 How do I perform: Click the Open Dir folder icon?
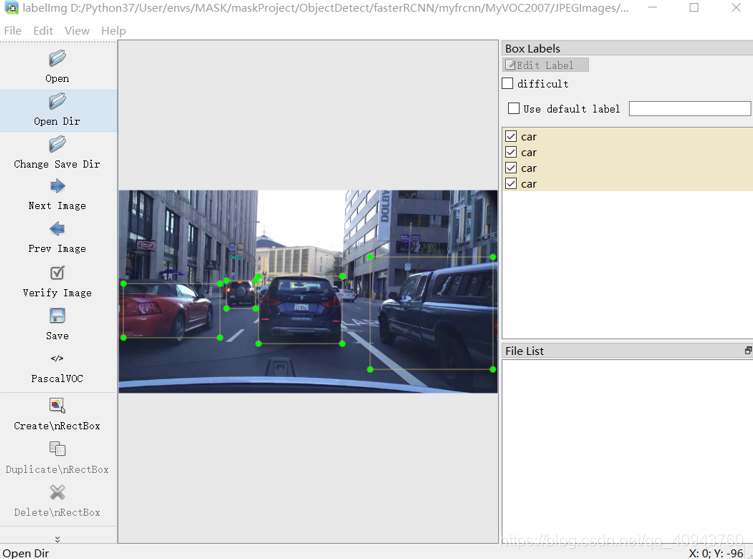pyautogui.click(x=57, y=101)
